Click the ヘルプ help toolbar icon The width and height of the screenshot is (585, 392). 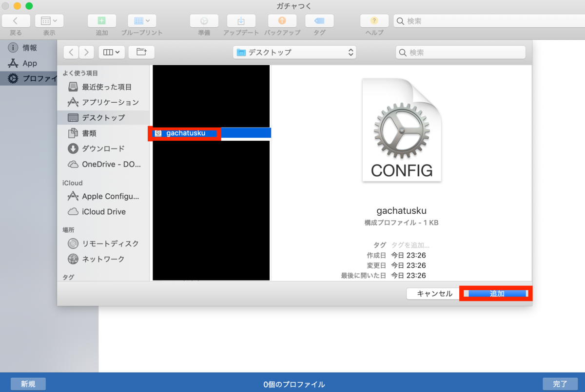374,21
